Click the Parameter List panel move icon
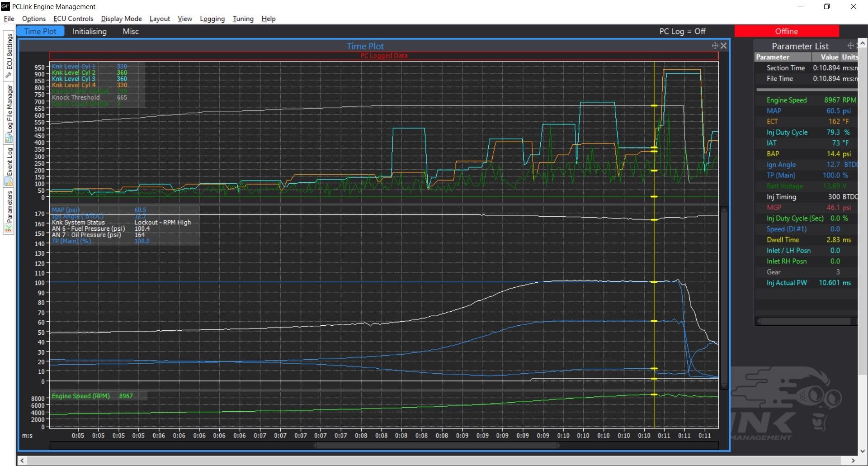 pyautogui.click(x=850, y=46)
